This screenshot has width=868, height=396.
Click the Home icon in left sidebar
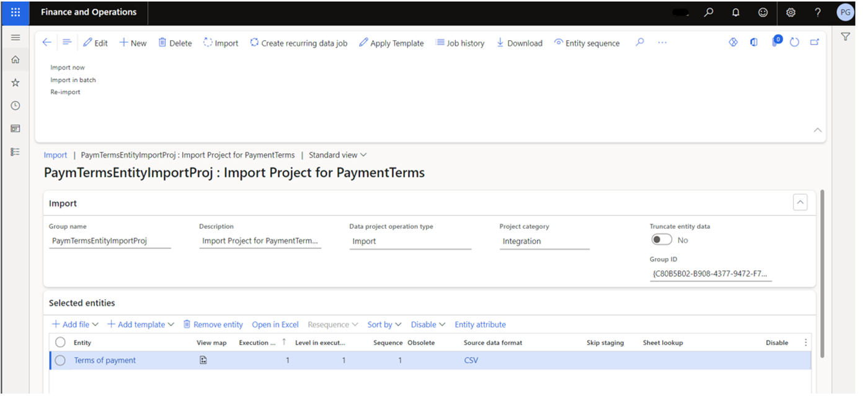click(x=15, y=60)
